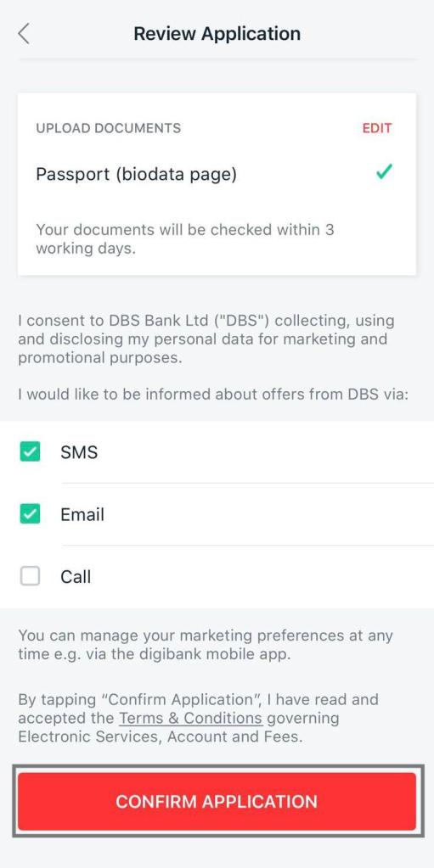The image size is (434, 868).
Task: Tap the Email option label
Action: pos(82,515)
